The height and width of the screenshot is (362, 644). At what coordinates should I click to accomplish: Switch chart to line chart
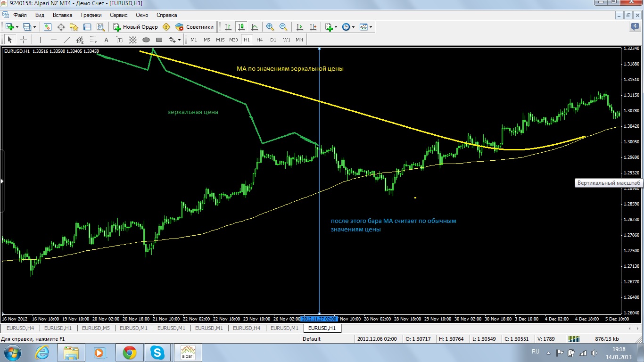[255, 27]
